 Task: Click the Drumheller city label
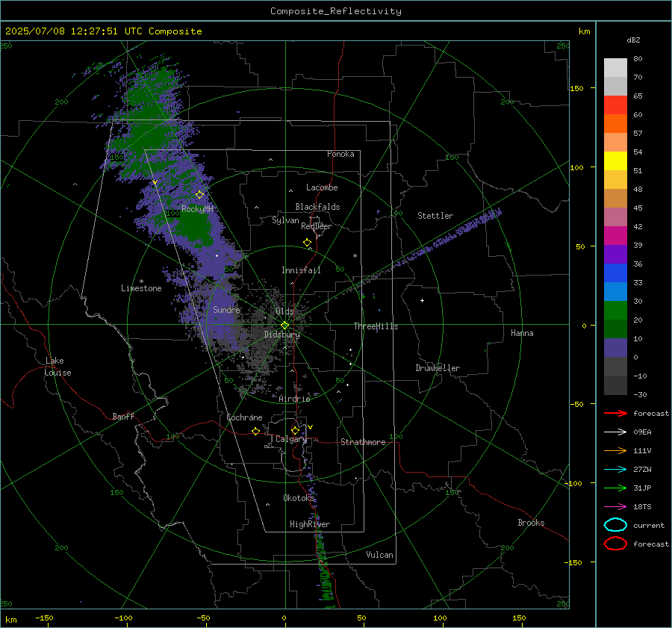click(x=438, y=368)
